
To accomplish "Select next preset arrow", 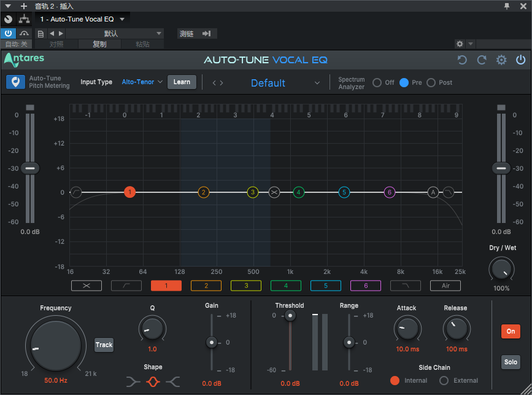I will [222, 83].
